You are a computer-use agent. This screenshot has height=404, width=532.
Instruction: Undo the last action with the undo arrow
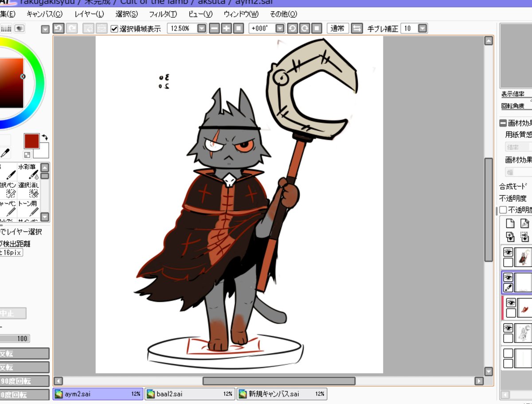pos(58,28)
